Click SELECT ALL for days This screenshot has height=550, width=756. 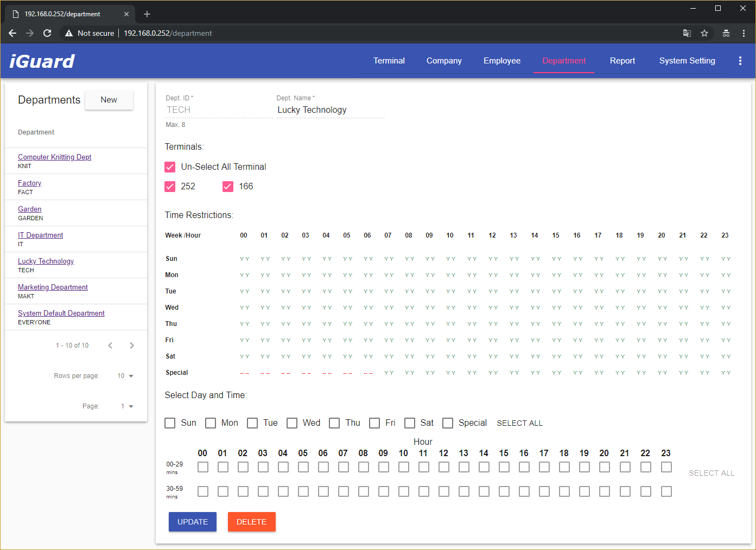(520, 423)
